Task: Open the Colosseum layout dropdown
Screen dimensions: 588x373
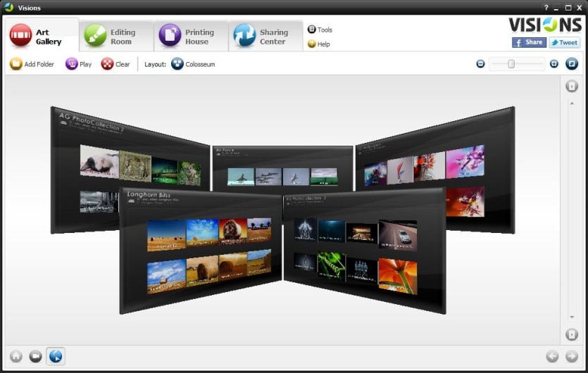Action: (x=193, y=64)
